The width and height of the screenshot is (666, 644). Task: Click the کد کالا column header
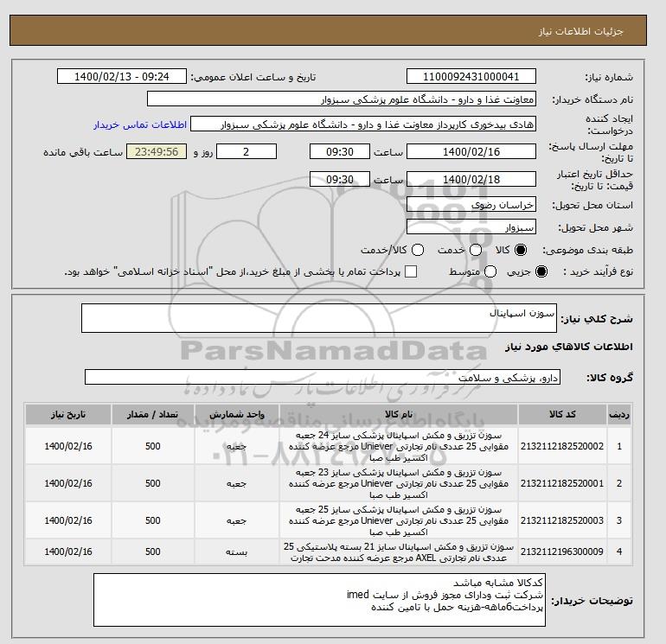[x=562, y=414]
